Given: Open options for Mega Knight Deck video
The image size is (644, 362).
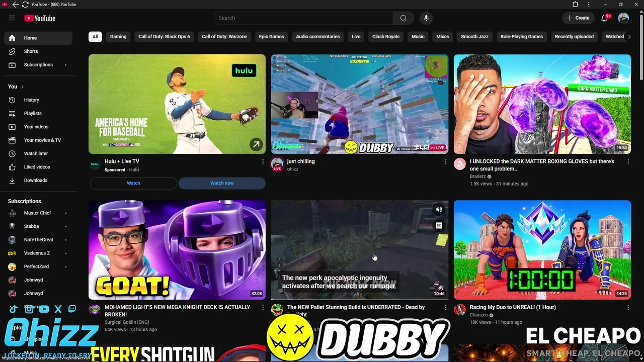Looking at the screenshot, I should coord(263,307).
